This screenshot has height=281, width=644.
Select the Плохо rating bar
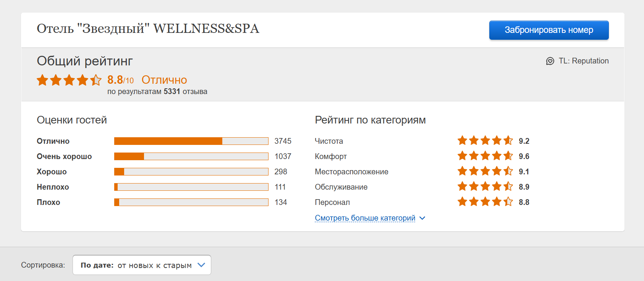[191, 202]
